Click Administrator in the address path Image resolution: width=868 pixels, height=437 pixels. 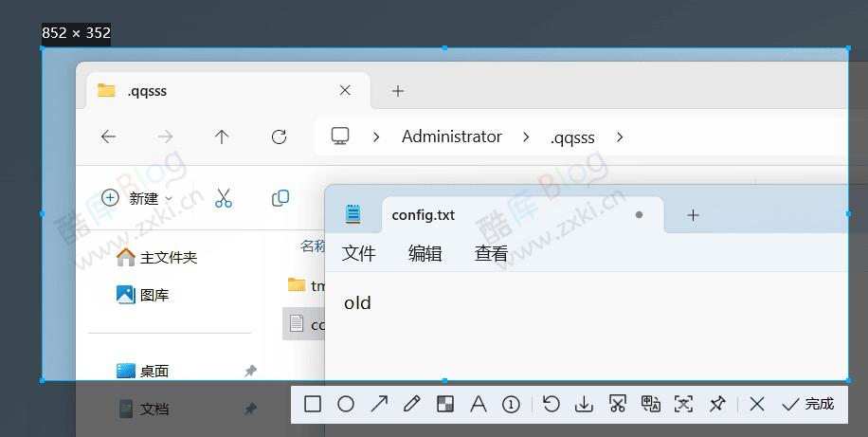pyautogui.click(x=452, y=137)
